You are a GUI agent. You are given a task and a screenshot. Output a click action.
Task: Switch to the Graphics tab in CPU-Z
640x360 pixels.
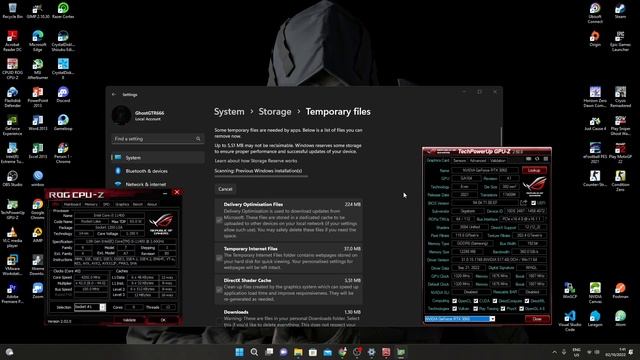tap(122, 204)
